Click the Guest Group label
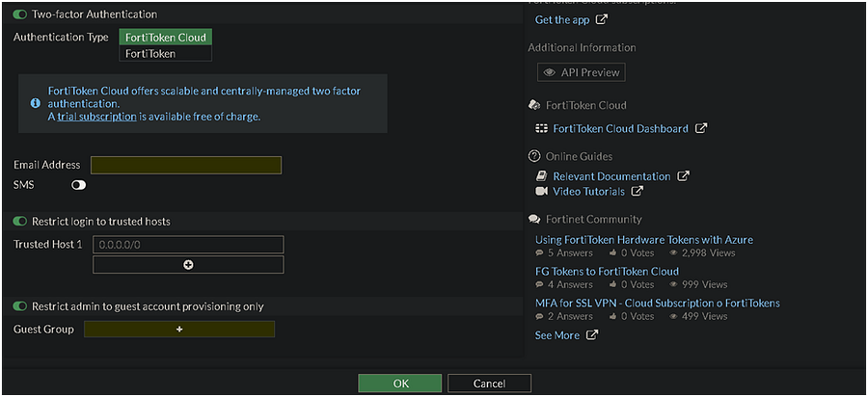 click(x=43, y=329)
